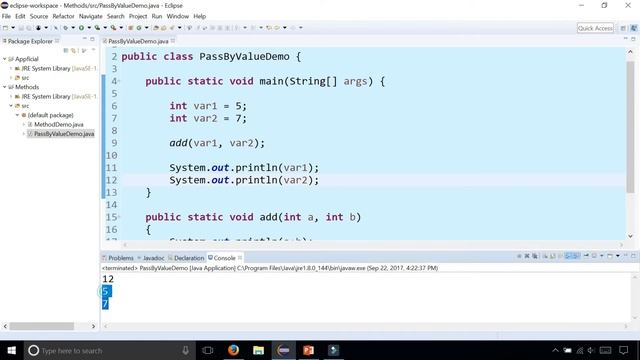Screen dimensions: 640x360
Task: Maximize the editor area
Action: 633,39
